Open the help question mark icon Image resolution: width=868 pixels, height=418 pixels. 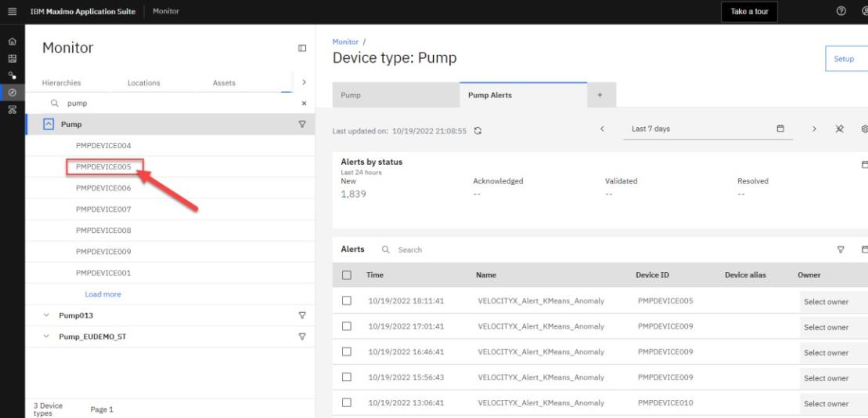[x=841, y=11]
